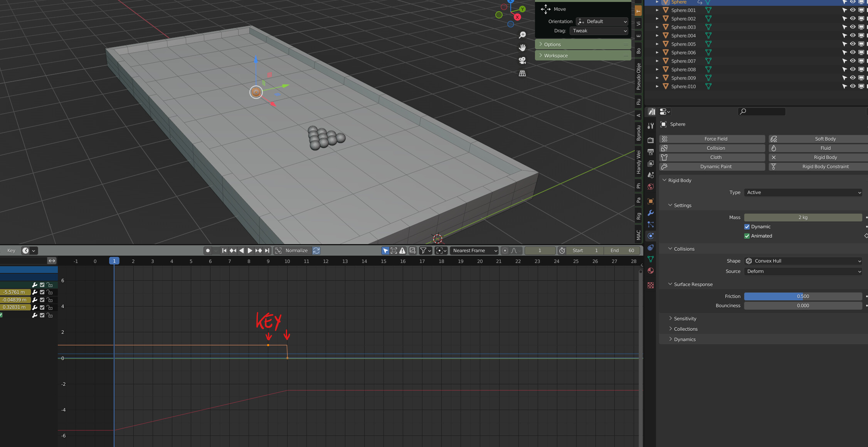Disable the Dynamic checkbox for the Sphere
This screenshot has height=447, width=868.
(x=747, y=226)
